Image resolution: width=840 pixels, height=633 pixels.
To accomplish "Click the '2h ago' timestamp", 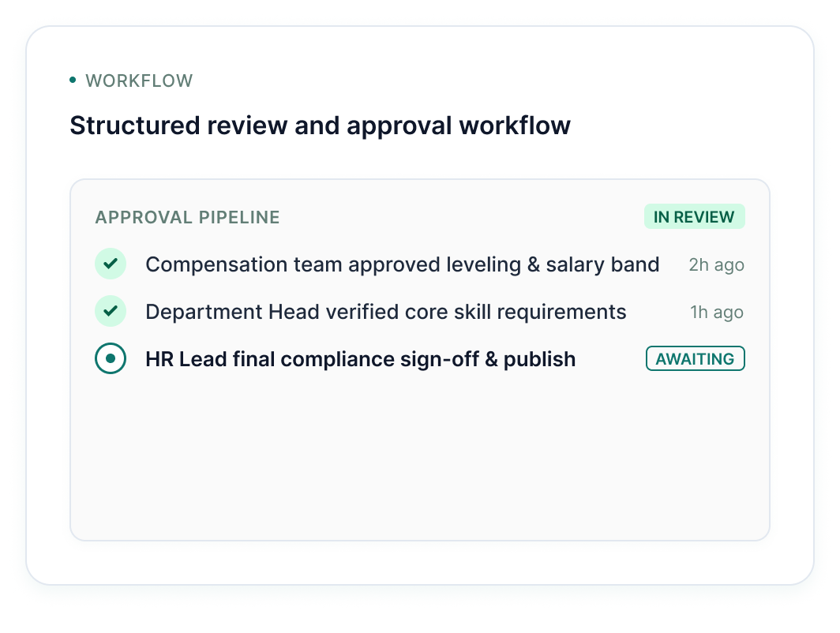I will click(716, 264).
